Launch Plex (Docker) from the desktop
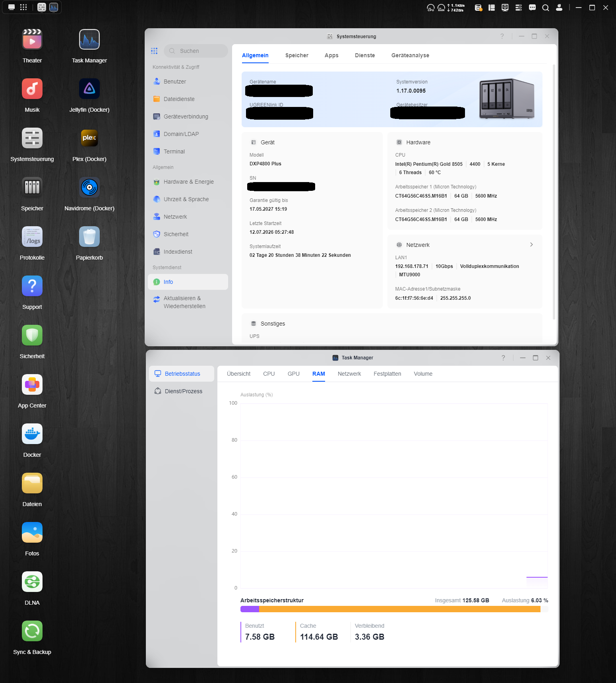 (x=89, y=138)
